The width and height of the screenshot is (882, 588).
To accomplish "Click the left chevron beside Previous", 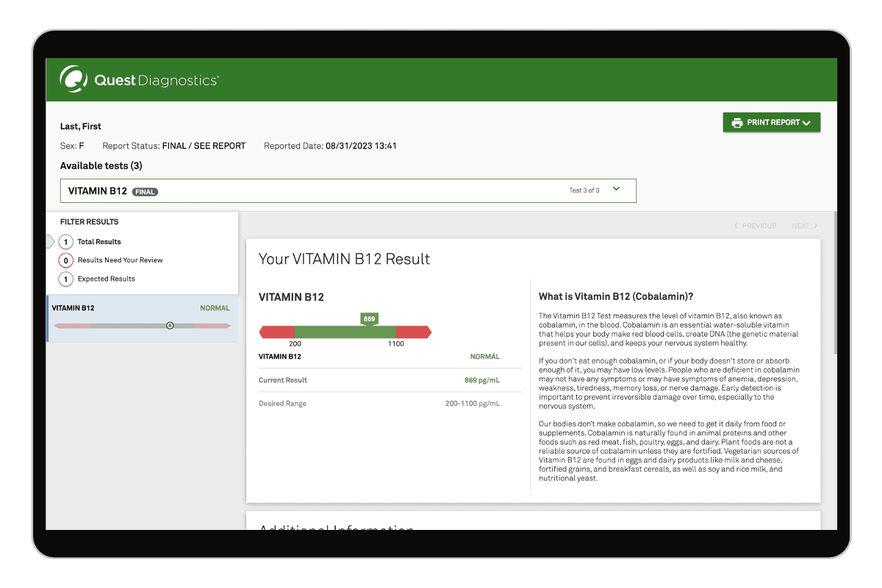I will pyautogui.click(x=736, y=226).
